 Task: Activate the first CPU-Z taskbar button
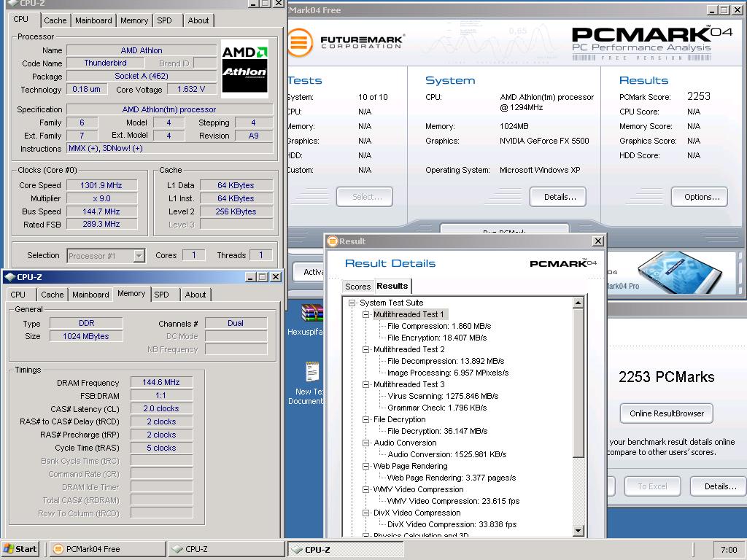226,549
